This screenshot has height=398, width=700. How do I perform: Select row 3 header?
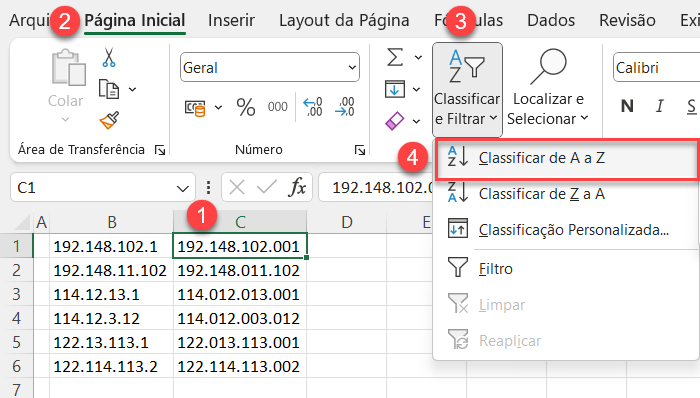[17, 294]
